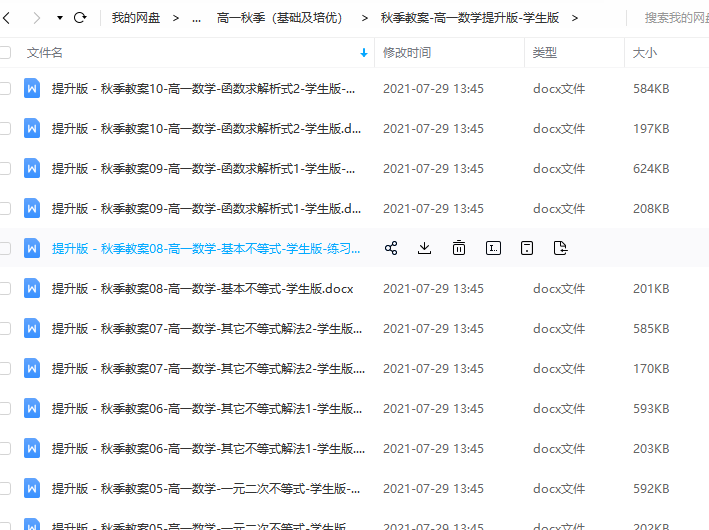
Task: Toggle the select-all checkbox in header
Action: tap(5, 52)
